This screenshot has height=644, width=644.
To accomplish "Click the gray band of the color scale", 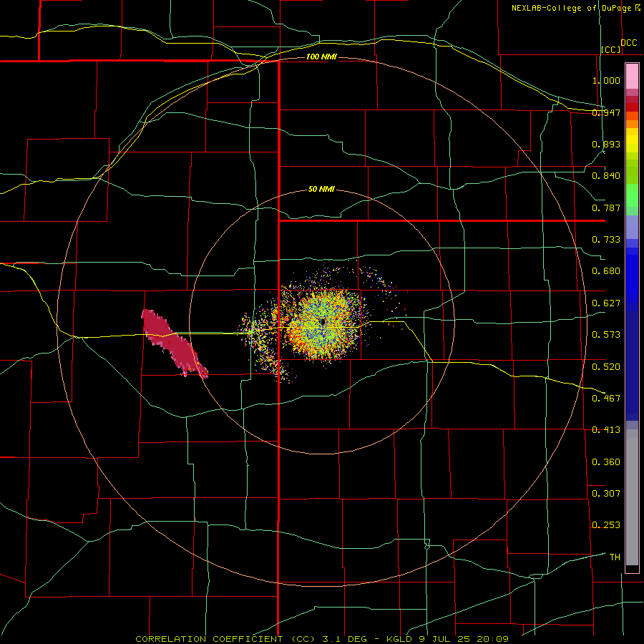I will 632,497.
